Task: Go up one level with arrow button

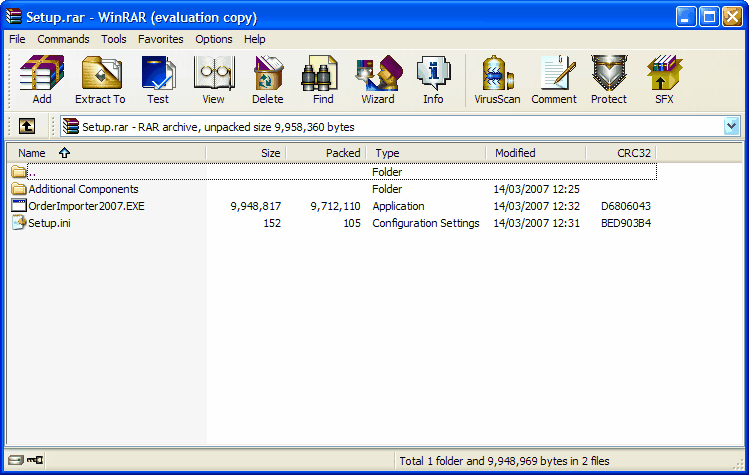Action: (x=27, y=127)
